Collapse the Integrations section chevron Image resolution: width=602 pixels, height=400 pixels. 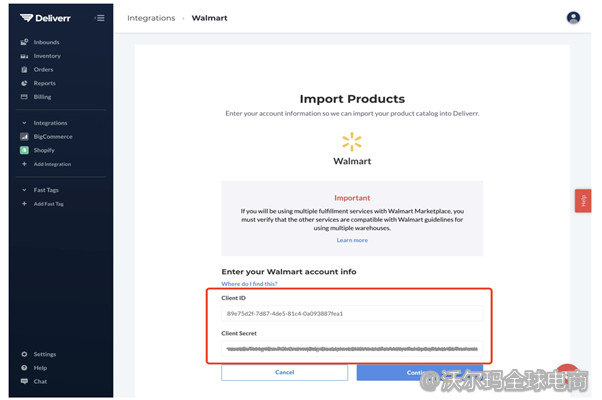click(24, 123)
